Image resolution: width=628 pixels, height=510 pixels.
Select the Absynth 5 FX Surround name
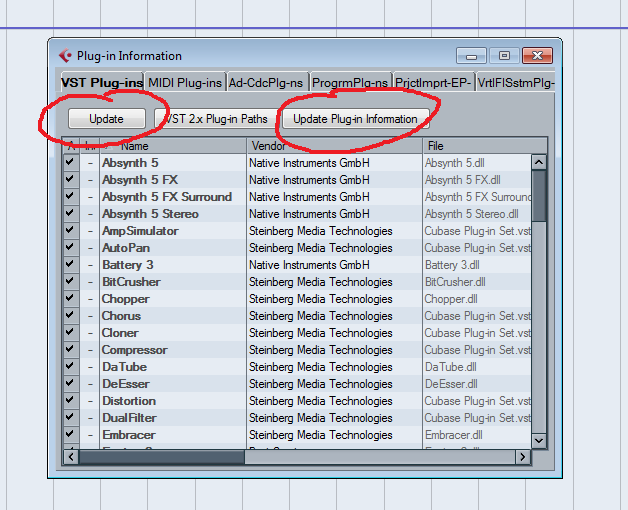pos(167,197)
